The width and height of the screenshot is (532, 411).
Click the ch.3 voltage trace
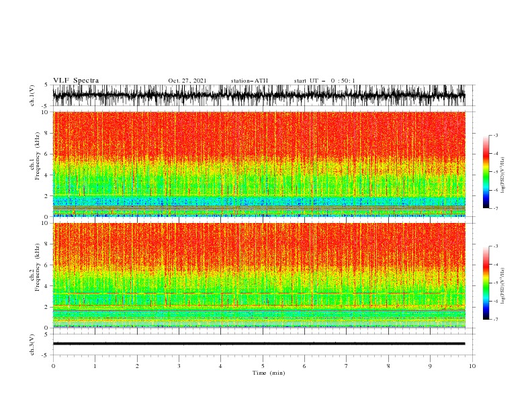259,344
